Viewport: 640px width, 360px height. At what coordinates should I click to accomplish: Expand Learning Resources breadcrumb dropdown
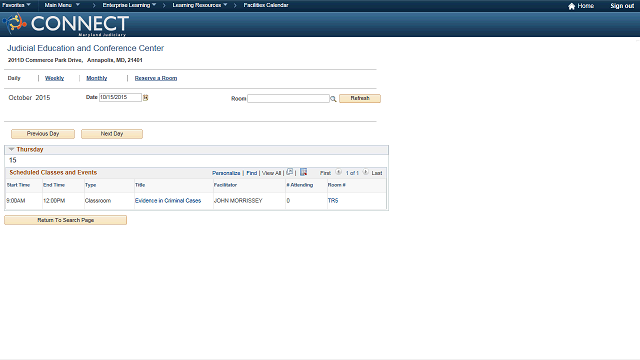[200, 5]
